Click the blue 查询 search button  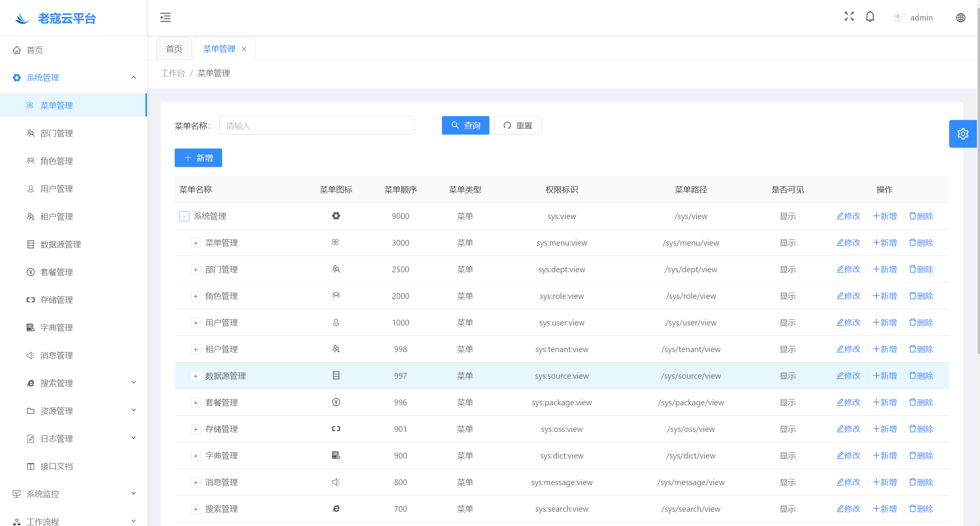tap(465, 125)
